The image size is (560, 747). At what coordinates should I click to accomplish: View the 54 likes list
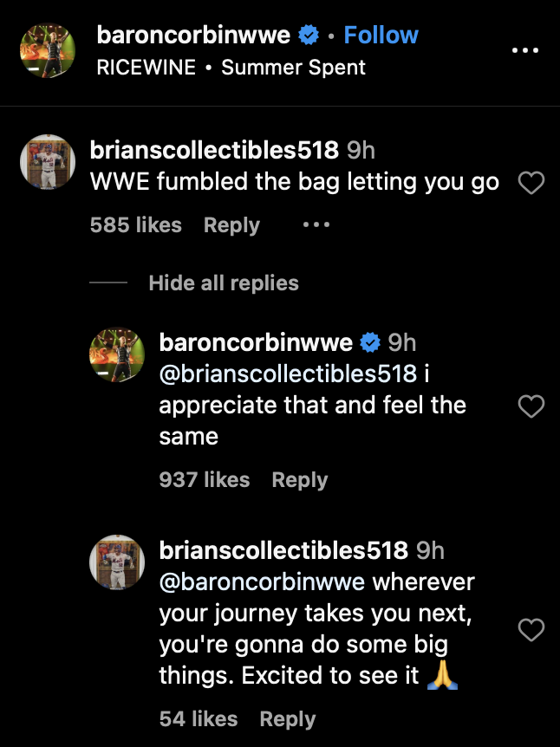[199, 719]
